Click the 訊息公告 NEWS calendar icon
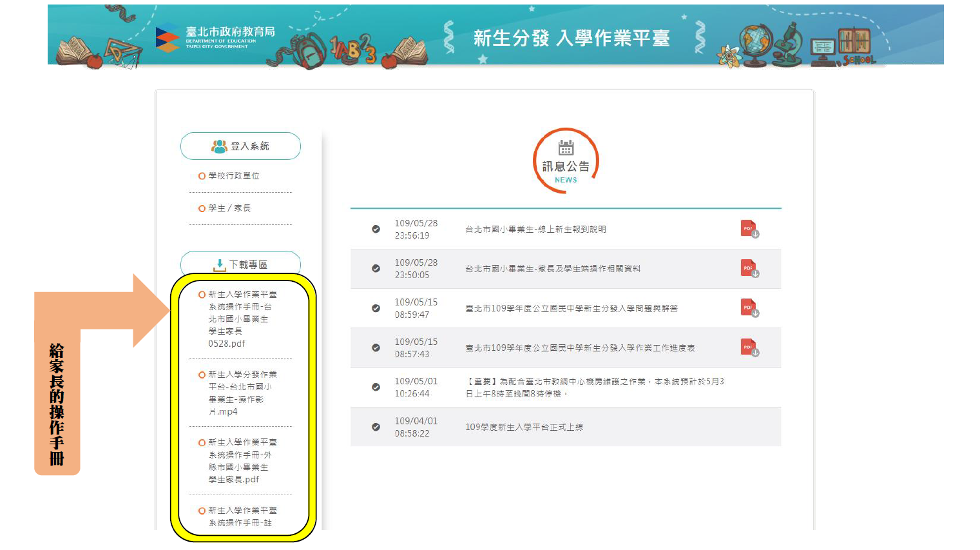 pos(566,148)
